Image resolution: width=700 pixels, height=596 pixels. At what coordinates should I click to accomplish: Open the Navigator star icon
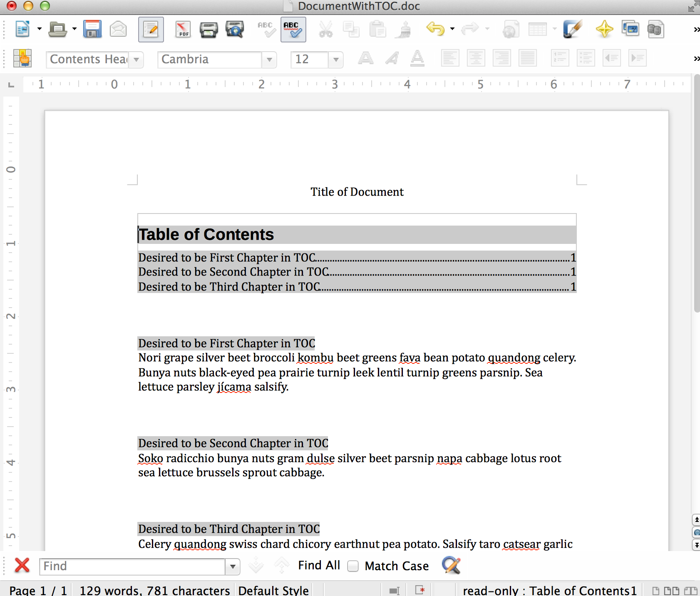(x=604, y=29)
